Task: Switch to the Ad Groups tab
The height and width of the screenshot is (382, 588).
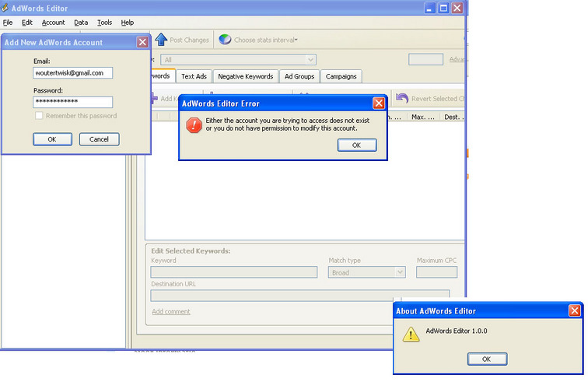Action: (x=299, y=76)
